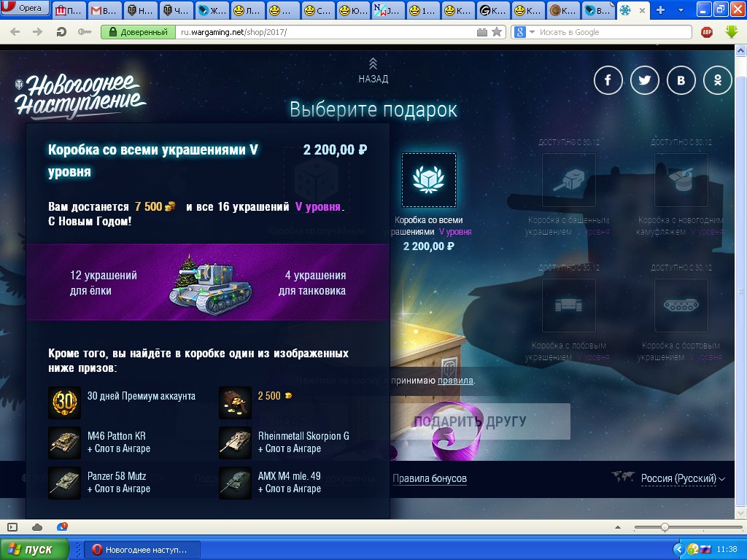Switch to the first tab labeled П...
This screenshot has width=747, height=560.
[69, 10]
